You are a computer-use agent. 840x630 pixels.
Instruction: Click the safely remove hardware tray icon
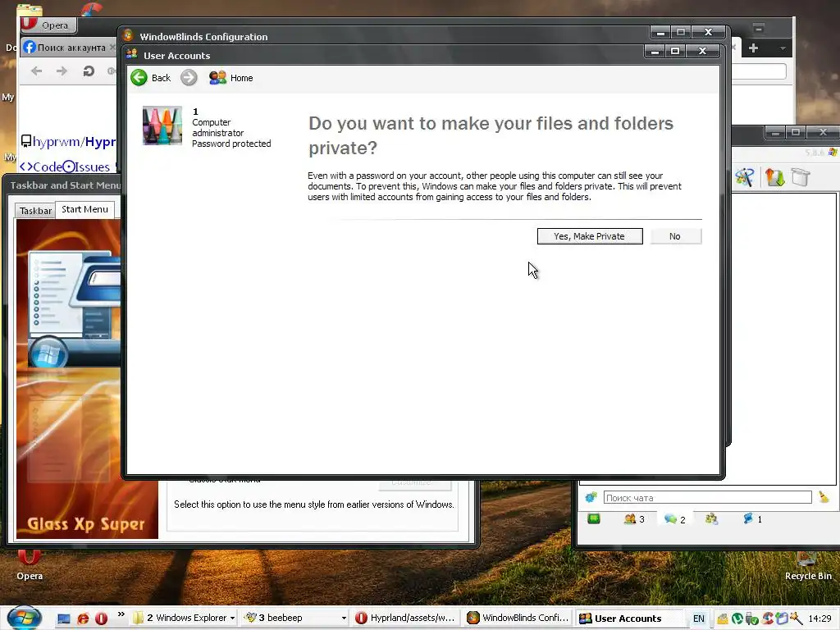click(x=751, y=619)
